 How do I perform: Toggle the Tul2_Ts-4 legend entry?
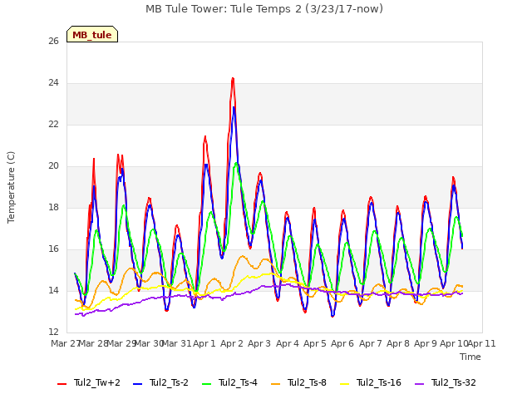click(x=229, y=383)
